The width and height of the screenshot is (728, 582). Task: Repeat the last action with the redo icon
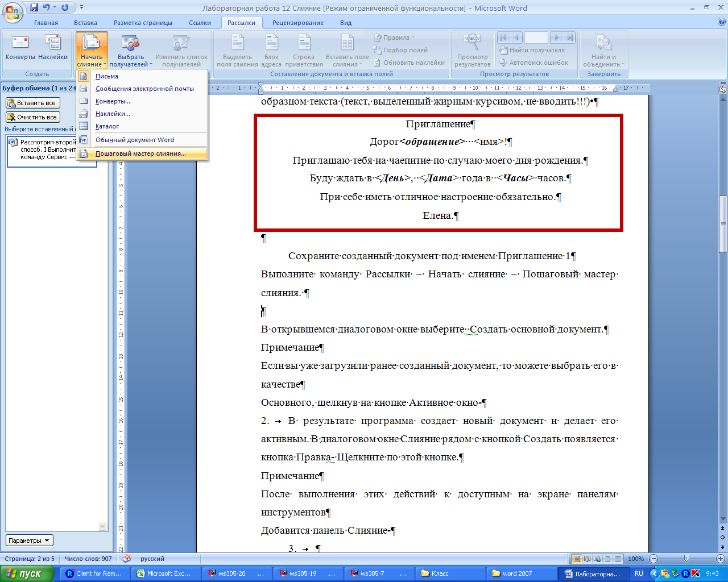click(x=65, y=7)
